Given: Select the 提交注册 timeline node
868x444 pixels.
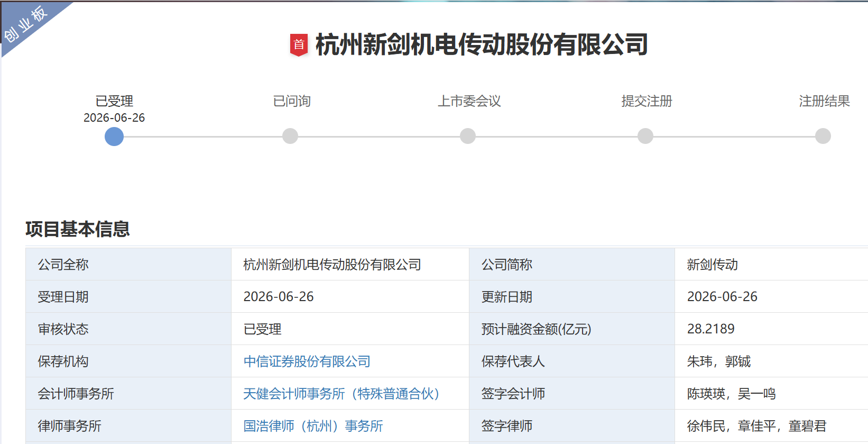Looking at the screenshot, I should tap(645, 136).
